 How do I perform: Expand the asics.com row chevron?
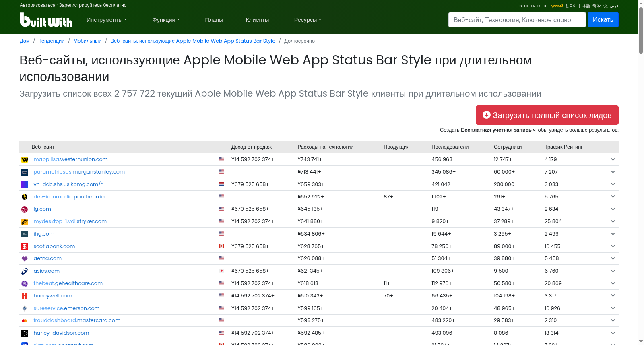(x=613, y=271)
